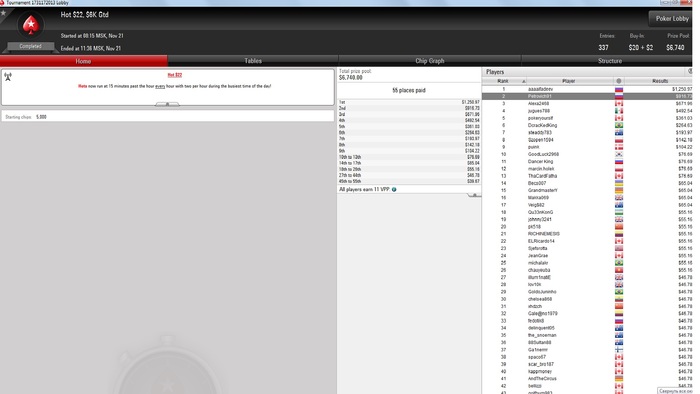Select player row ThaCardFatha
This screenshot has height=394, width=700.
(x=587, y=176)
